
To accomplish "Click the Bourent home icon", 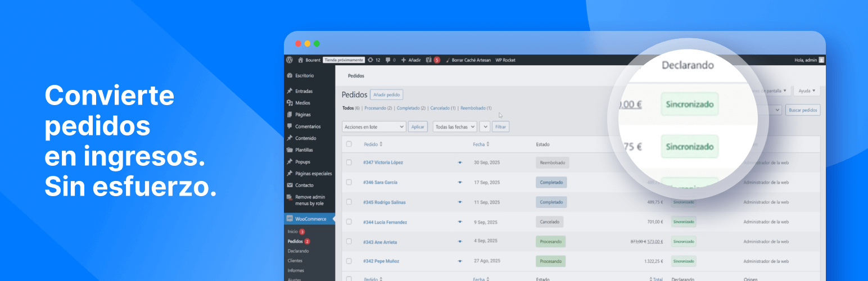I will click(x=301, y=60).
